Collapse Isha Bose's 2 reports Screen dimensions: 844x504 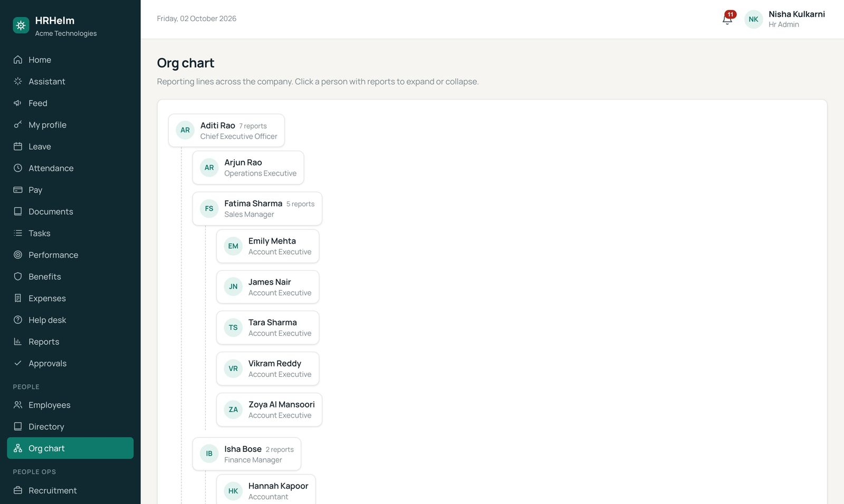point(246,454)
